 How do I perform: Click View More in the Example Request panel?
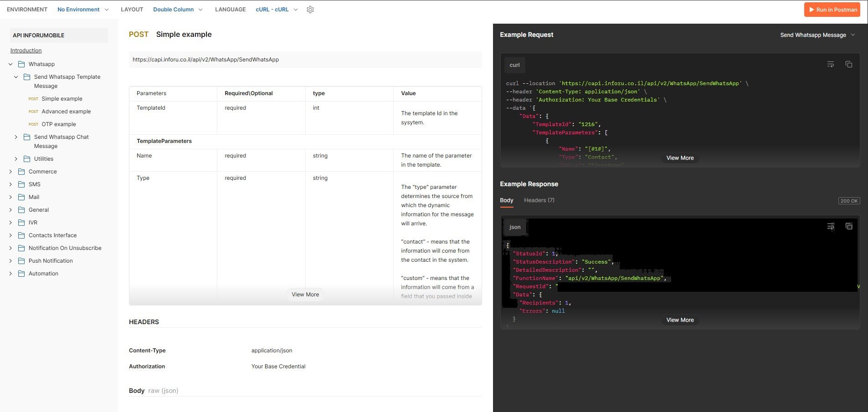tap(680, 158)
